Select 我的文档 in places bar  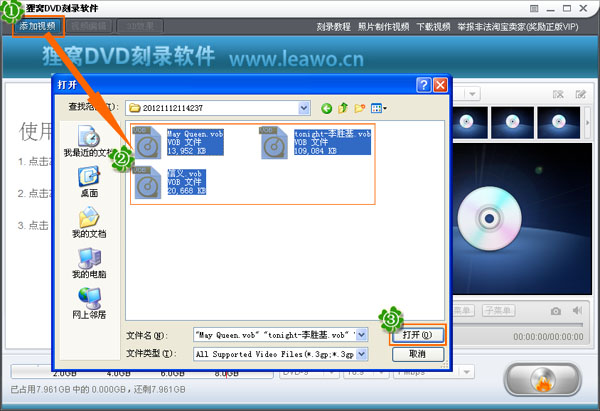click(x=89, y=222)
